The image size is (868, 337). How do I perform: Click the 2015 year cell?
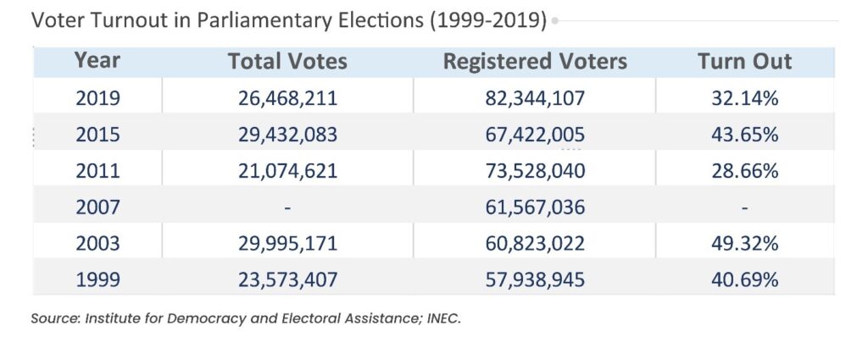click(x=97, y=135)
